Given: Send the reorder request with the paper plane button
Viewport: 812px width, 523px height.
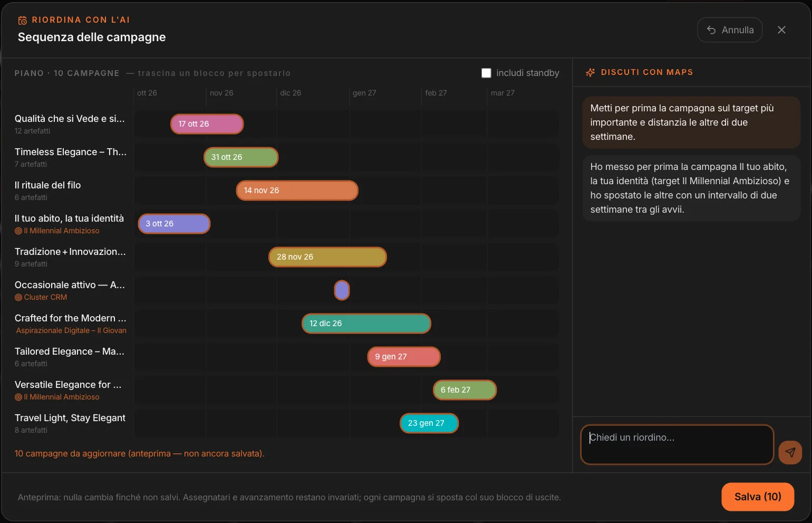Looking at the screenshot, I should (790, 452).
